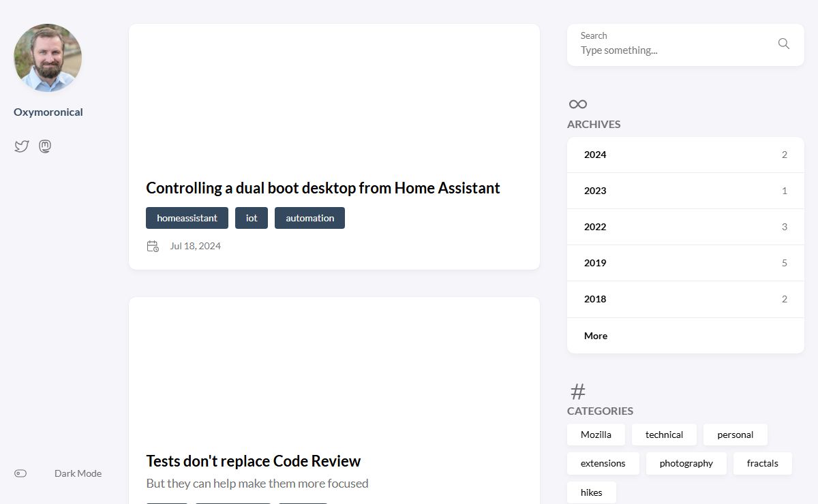Open the 2024 archive
The image size is (818, 504).
tap(595, 155)
